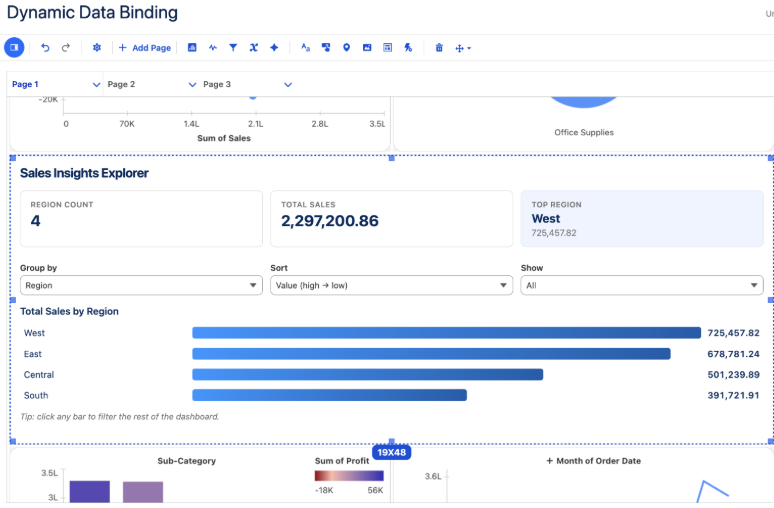Screen dimensions: 774x508
Task: Click the Region Count card
Action: [x=141, y=219]
